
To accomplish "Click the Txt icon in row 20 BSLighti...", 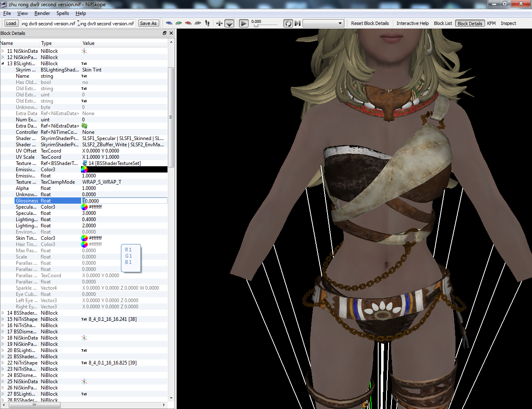I will pos(84,350).
